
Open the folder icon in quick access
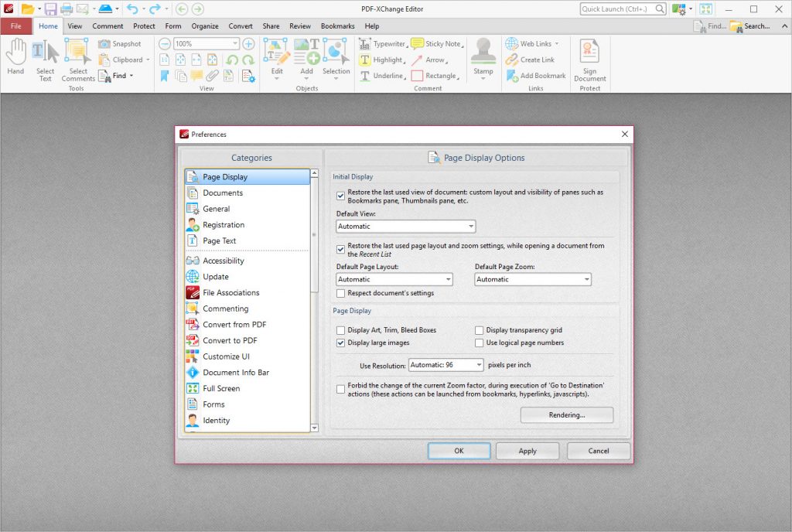coord(27,9)
